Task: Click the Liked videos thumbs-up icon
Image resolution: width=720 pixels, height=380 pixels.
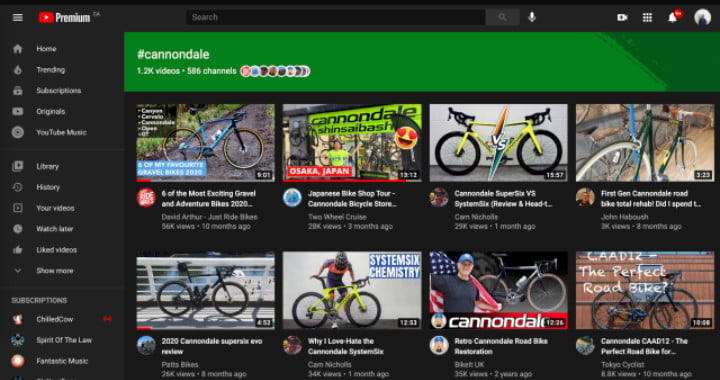Action: 17,250
